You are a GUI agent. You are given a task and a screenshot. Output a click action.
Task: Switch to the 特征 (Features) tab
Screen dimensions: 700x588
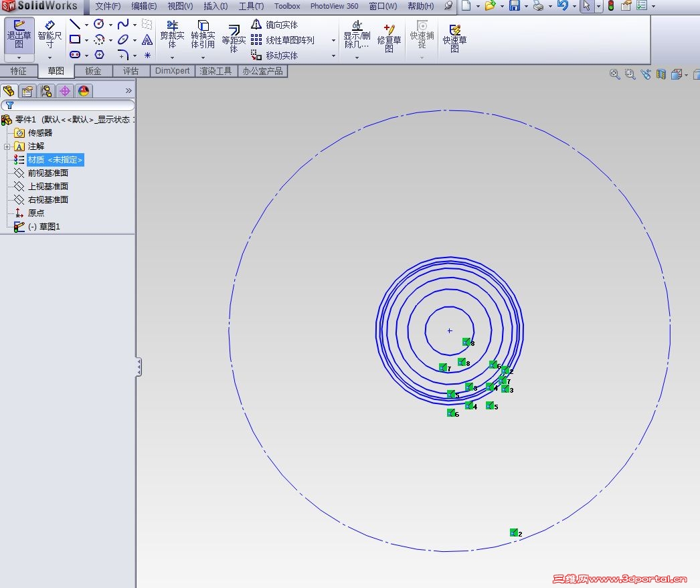coord(19,71)
